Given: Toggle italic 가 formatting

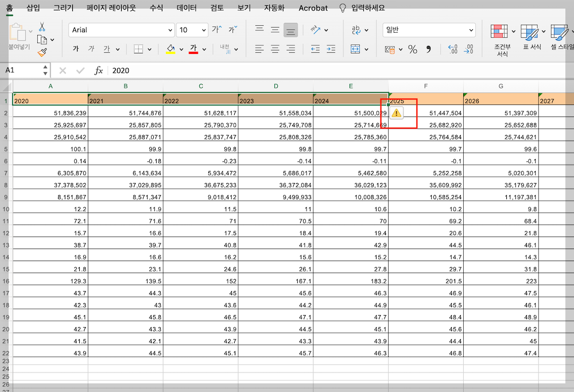Looking at the screenshot, I should [91, 49].
